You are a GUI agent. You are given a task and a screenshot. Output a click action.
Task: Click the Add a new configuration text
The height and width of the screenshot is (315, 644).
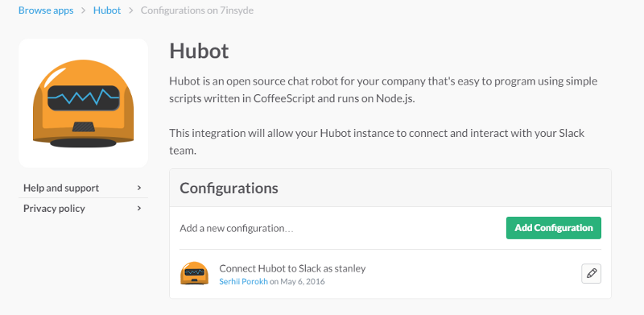coord(237,228)
